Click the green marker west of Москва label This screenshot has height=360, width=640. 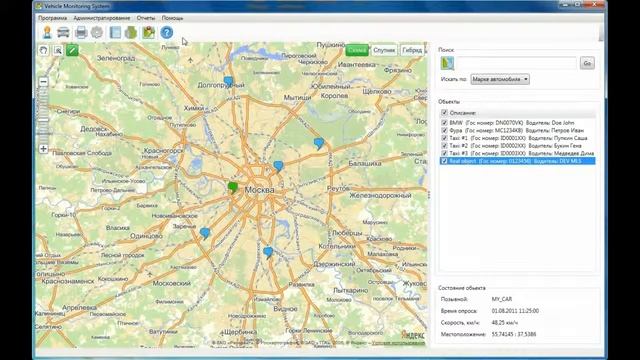(x=233, y=188)
